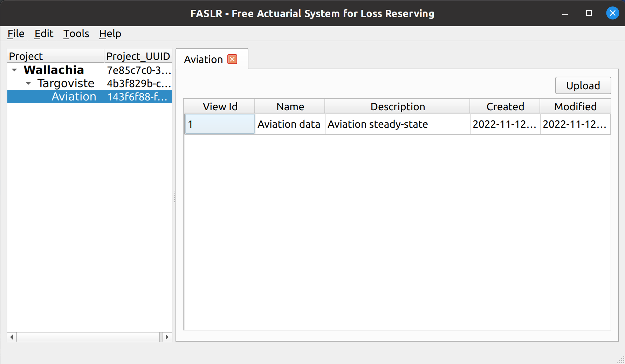Select the Created date cell 2022-11-12
The width and height of the screenshot is (625, 364).
coord(505,124)
